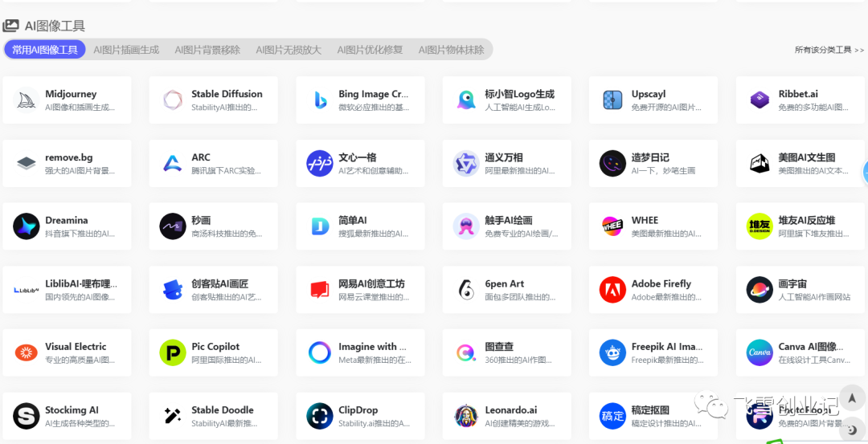Click the Ribbet.ai purple icon
The image size is (868, 444).
click(759, 100)
